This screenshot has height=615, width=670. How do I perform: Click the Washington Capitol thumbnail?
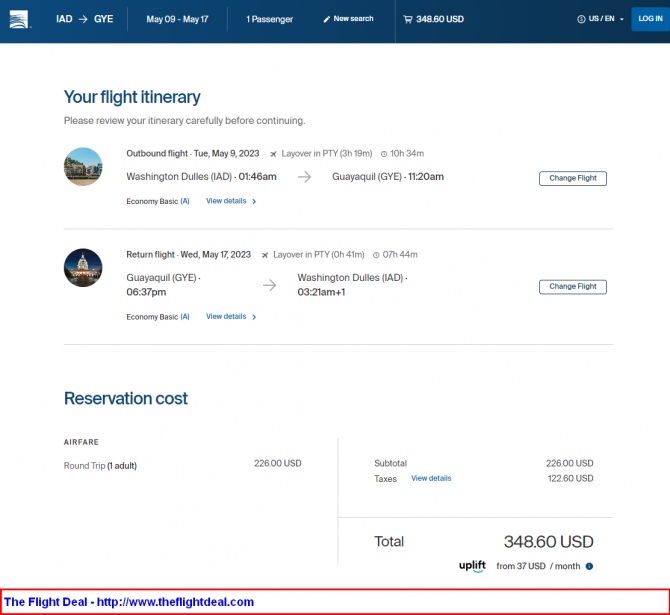pyautogui.click(x=83, y=268)
